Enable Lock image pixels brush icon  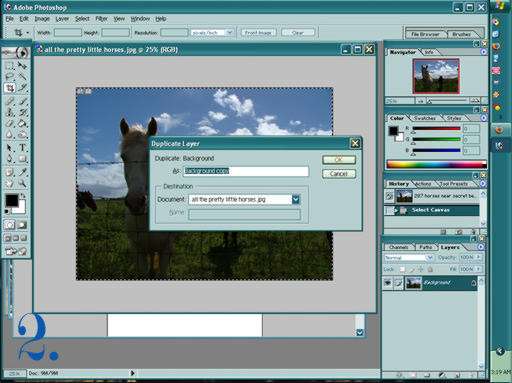pyautogui.click(x=412, y=269)
